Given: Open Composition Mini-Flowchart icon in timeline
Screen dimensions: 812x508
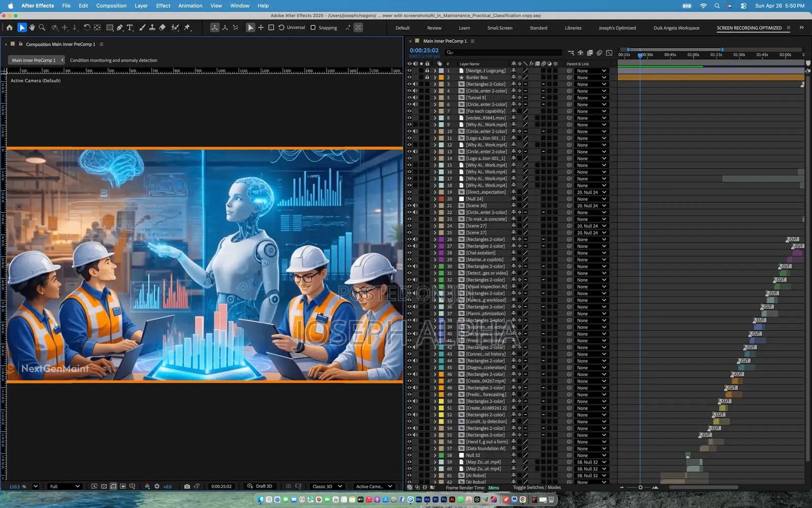Looking at the screenshot, I should pos(571,52).
